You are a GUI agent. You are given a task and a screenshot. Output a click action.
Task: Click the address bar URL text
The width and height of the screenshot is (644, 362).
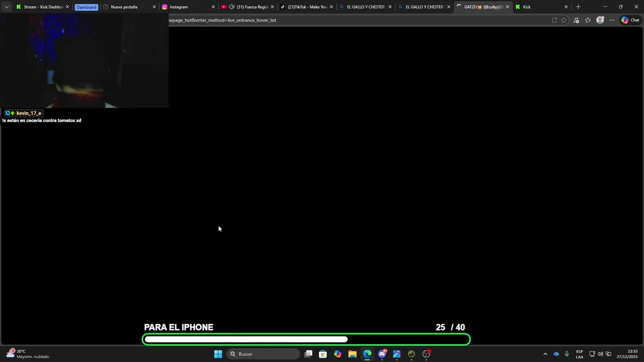[222, 20]
